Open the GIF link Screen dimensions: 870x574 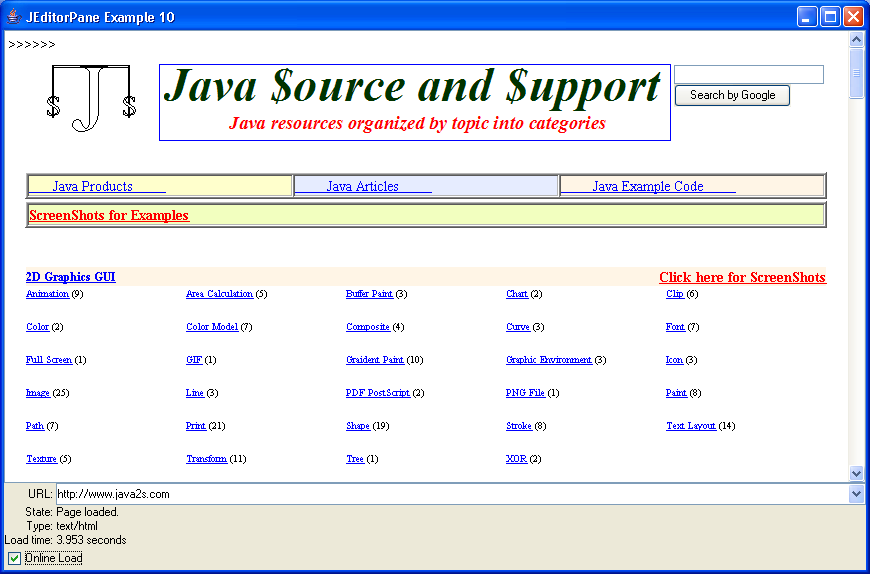pos(194,360)
